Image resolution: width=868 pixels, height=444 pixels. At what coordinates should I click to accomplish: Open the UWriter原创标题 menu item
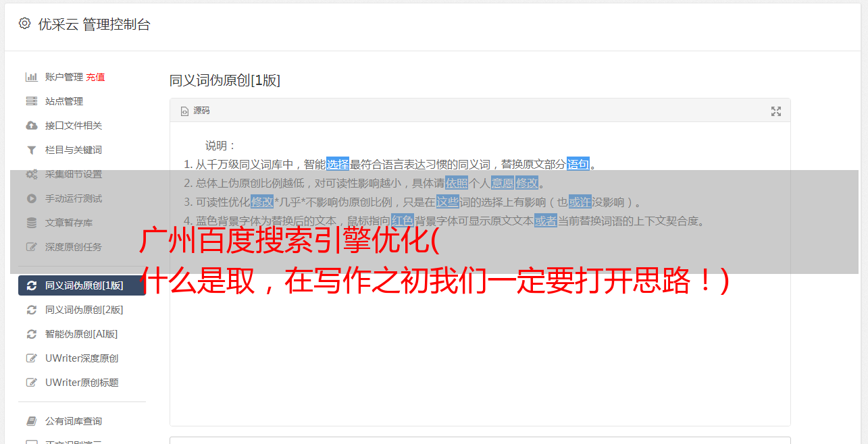click(x=82, y=383)
